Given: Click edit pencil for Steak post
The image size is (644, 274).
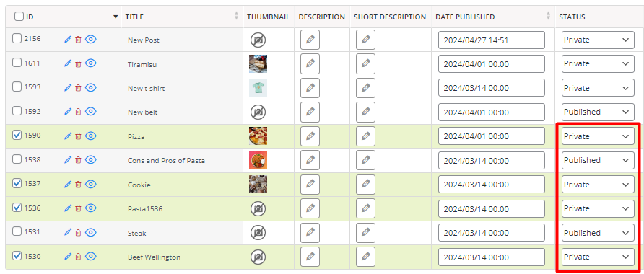Looking at the screenshot, I should (x=68, y=232).
